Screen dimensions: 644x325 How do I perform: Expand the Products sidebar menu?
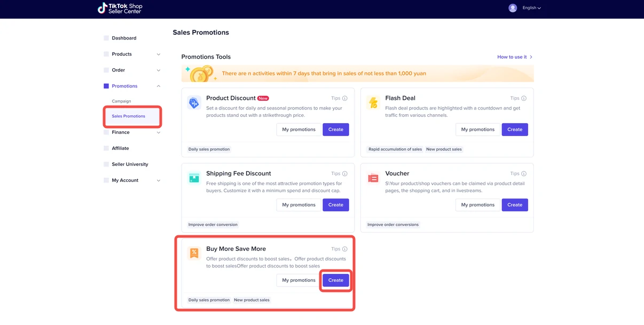click(x=159, y=54)
